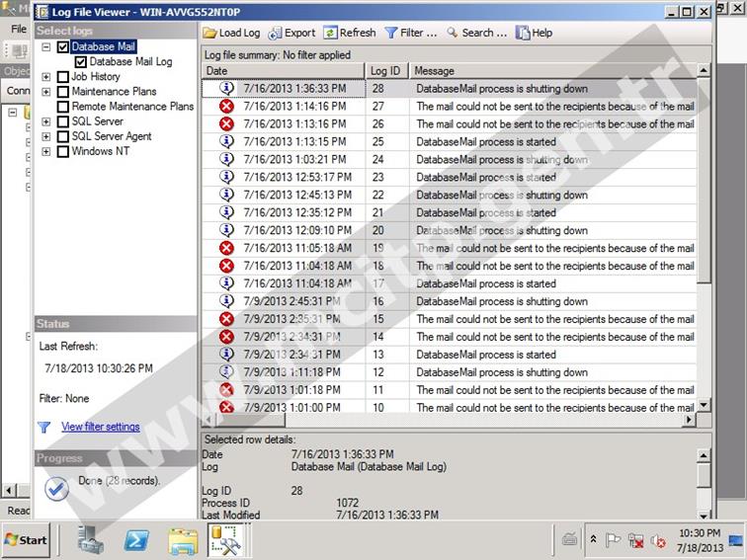Screen dimensions: 747x560
Task: Click the info icon for Log ID 17
Action: tap(227, 283)
